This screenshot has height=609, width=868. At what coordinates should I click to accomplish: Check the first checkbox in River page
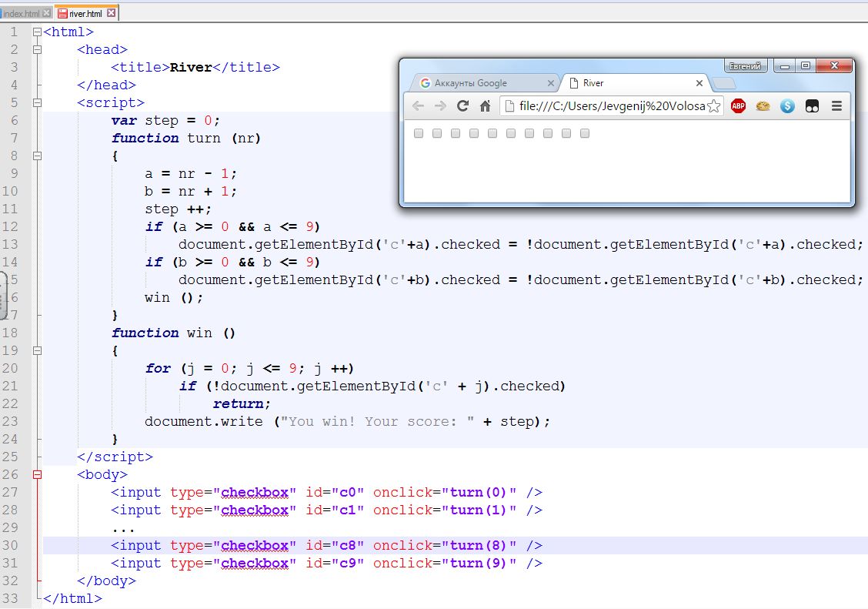419,133
